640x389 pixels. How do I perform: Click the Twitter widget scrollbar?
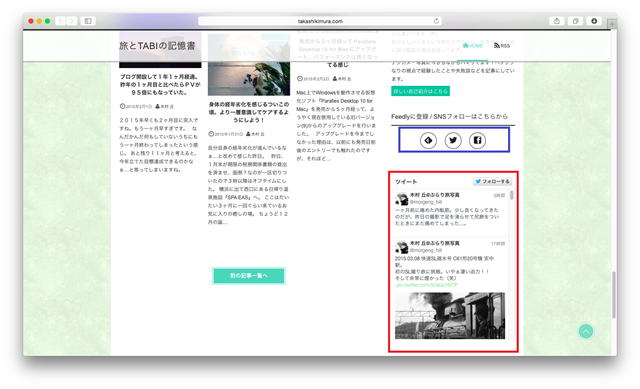click(511, 196)
